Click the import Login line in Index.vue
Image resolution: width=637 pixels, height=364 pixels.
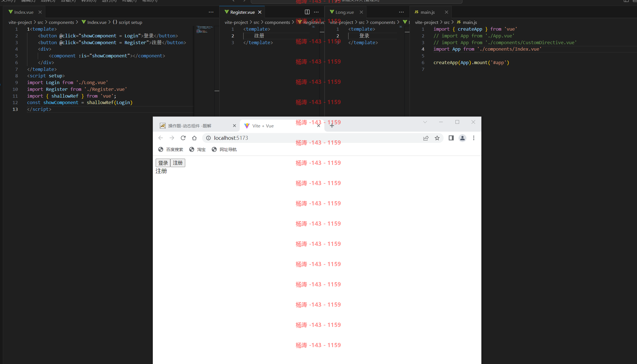68,82
